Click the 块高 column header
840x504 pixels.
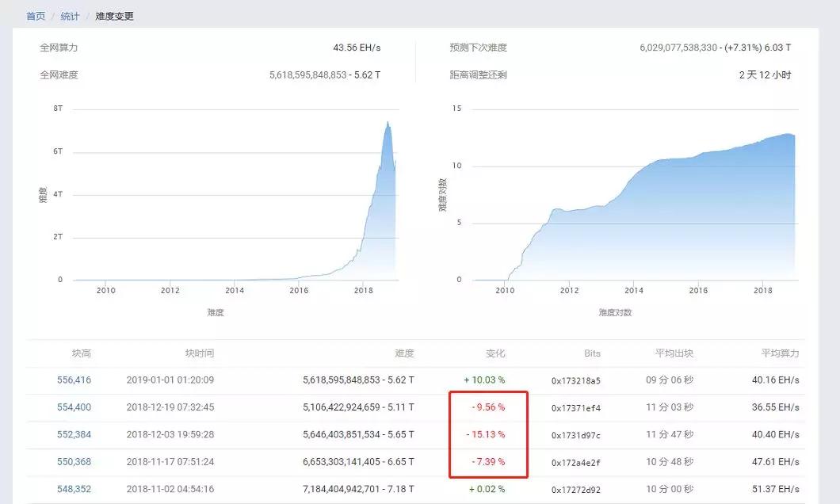click(x=81, y=353)
